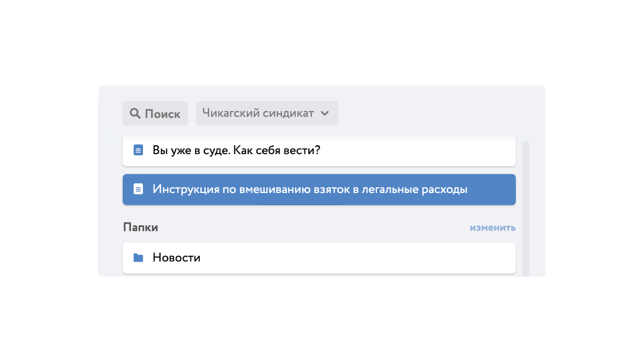Open article Вы уже в суде. Как себя вести?
Image resolution: width=644 pixels, height=362 pixels.
(319, 151)
